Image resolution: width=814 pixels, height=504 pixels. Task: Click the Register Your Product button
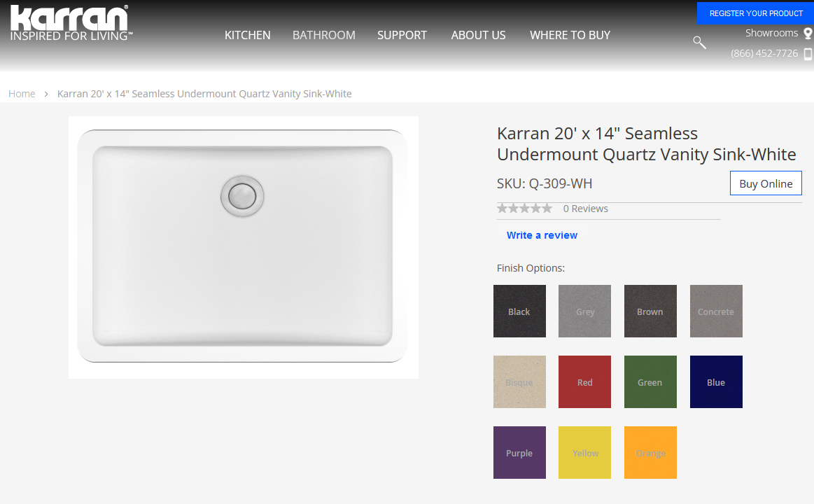pos(755,13)
